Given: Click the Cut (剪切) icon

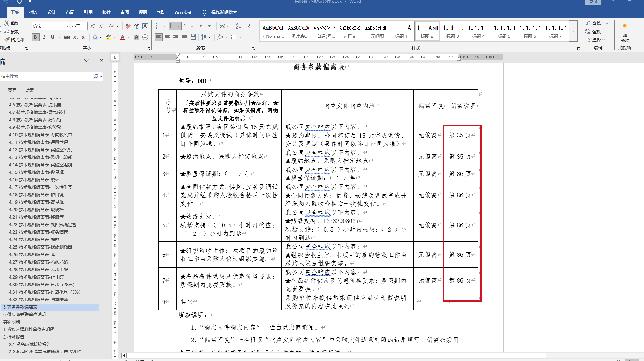Looking at the screenshot, I should (x=7, y=23).
